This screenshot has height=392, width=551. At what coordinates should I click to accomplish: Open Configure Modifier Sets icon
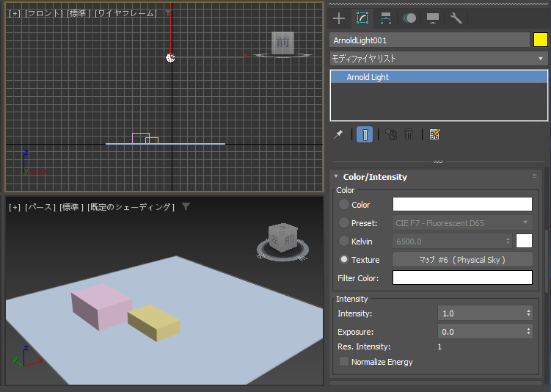pos(434,134)
